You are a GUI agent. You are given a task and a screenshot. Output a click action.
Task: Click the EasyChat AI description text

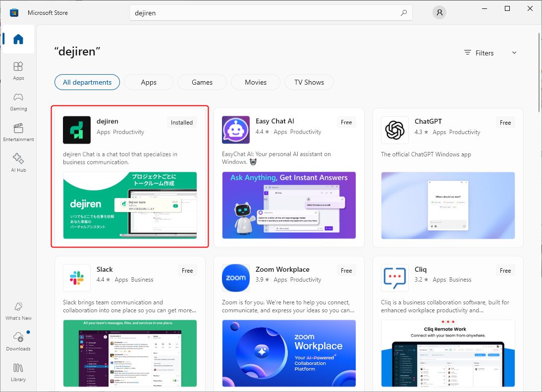(276, 158)
